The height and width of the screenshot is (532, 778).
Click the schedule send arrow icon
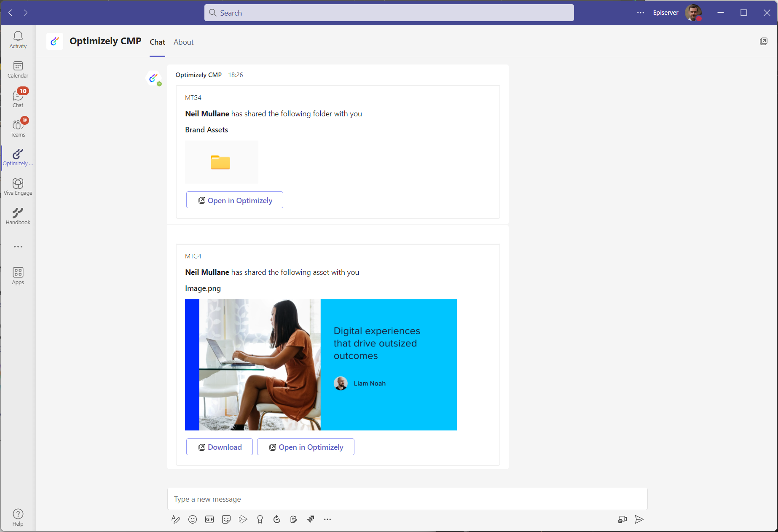pos(243,519)
